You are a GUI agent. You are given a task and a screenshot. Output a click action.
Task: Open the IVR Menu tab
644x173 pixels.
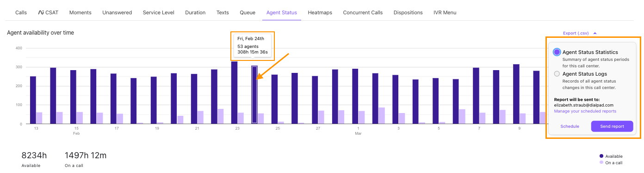pos(445,12)
